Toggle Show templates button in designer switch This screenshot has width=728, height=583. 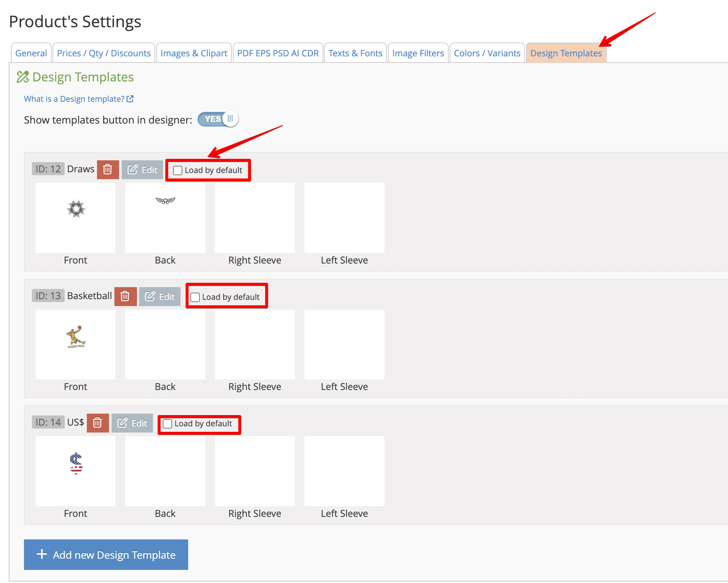coord(218,119)
